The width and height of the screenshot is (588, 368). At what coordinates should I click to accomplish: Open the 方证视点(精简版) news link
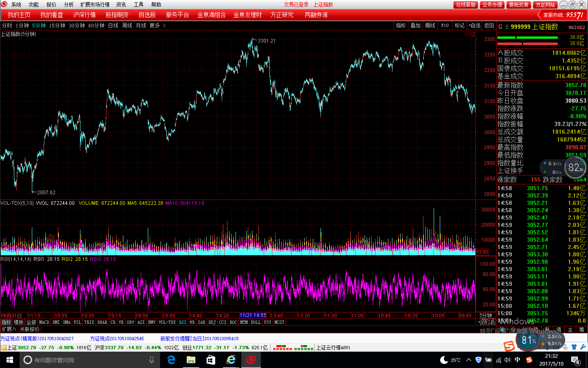pos(37,339)
